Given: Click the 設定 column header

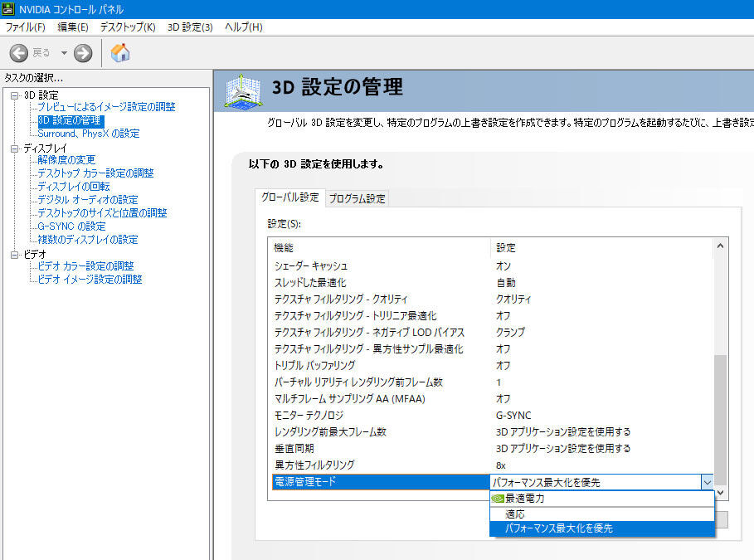Looking at the screenshot, I should point(602,248).
